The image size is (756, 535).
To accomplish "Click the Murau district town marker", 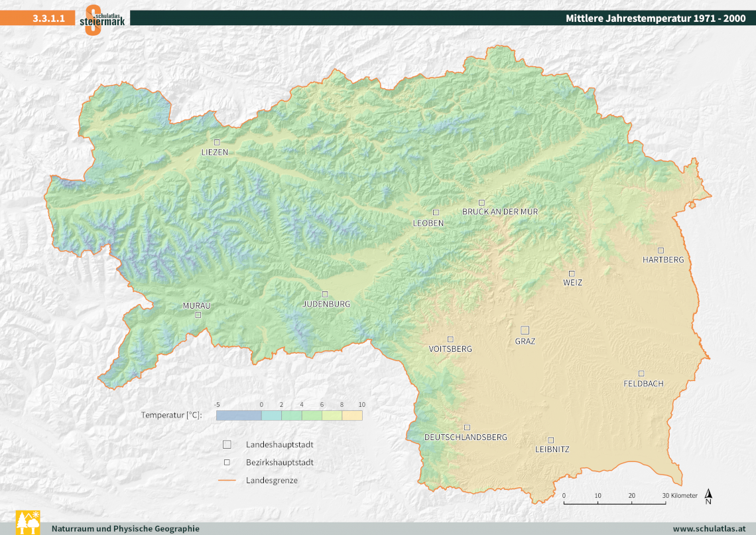I will 198,315.
